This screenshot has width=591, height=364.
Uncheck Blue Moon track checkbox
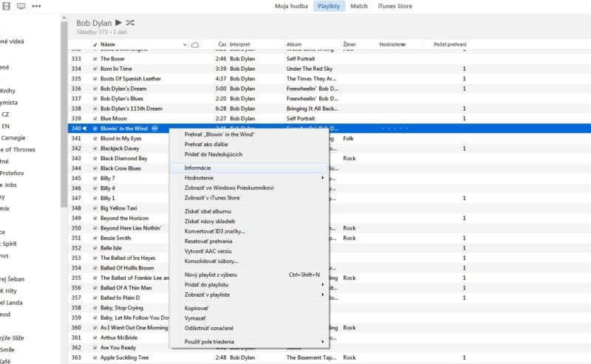click(x=95, y=118)
